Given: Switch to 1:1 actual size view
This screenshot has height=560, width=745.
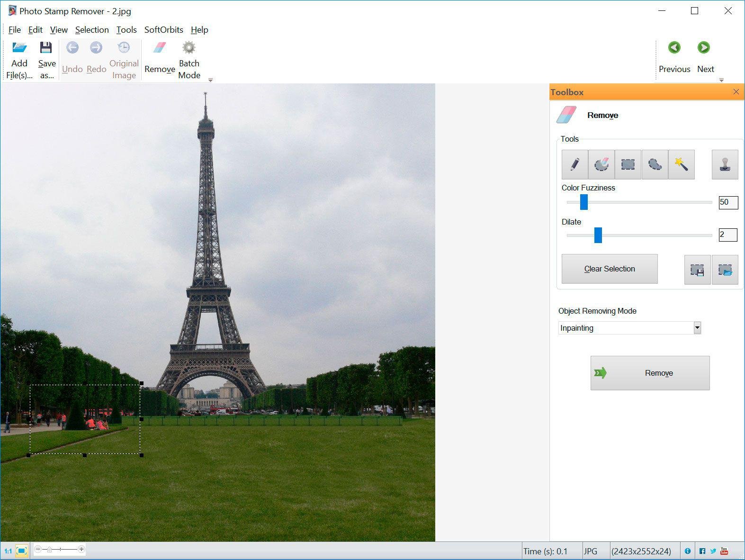Looking at the screenshot, I should click(8, 551).
